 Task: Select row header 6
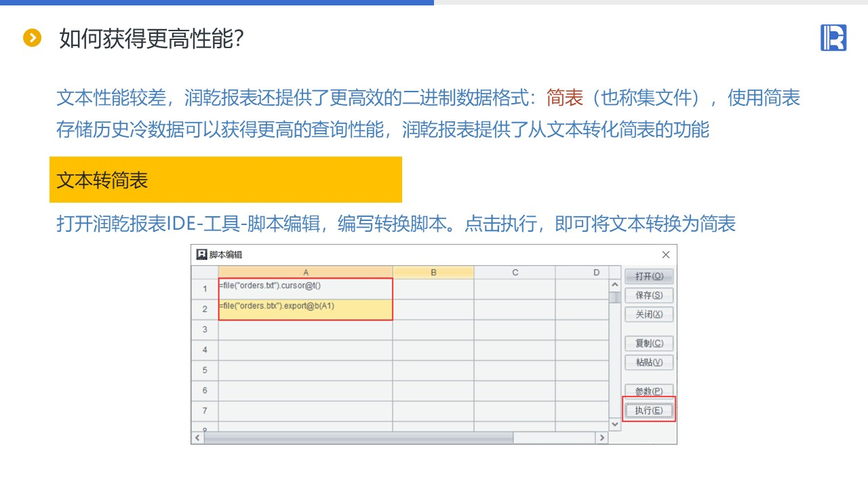click(x=205, y=390)
